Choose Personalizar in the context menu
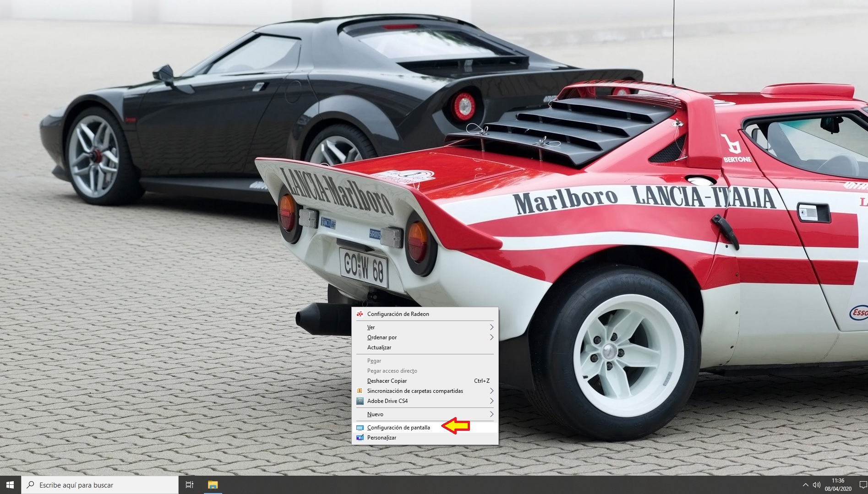Image resolution: width=868 pixels, height=494 pixels. point(425,438)
